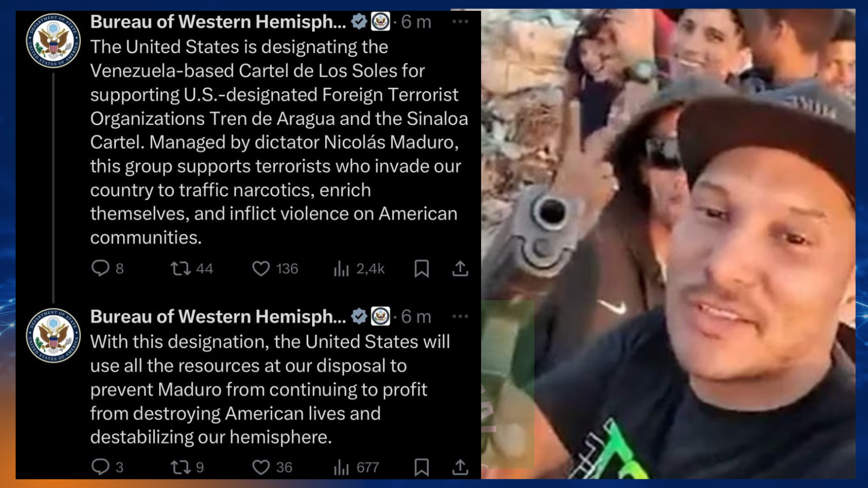Open the selfie photo on the right

click(x=668, y=244)
